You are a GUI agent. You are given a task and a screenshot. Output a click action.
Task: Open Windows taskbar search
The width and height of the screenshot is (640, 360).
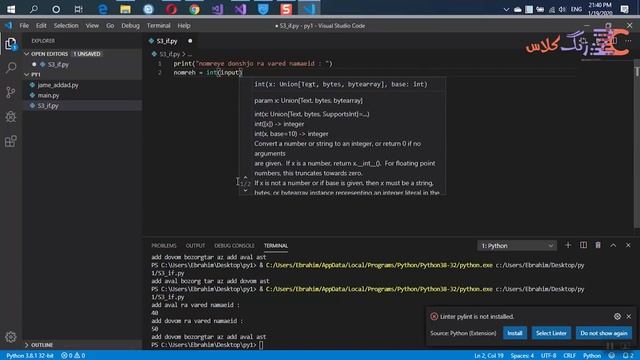[x=33, y=9]
